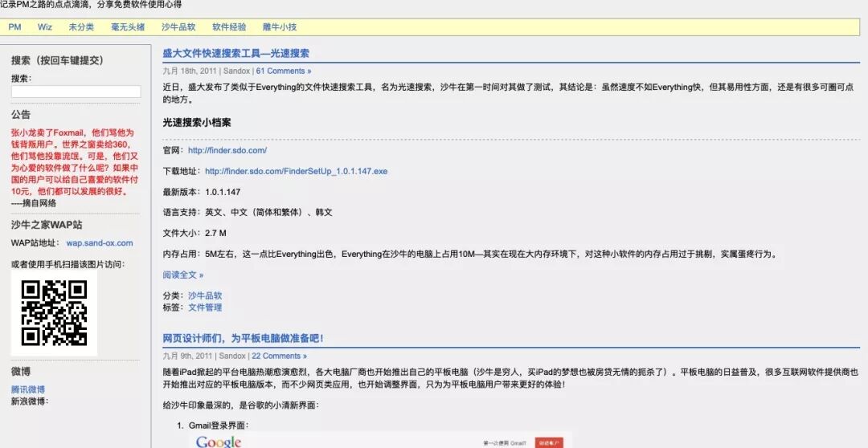Image resolution: width=868 pixels, height=448 pixels.
Task: Click the 九月 18th, 2011 post date
Action: pos(190,71)
